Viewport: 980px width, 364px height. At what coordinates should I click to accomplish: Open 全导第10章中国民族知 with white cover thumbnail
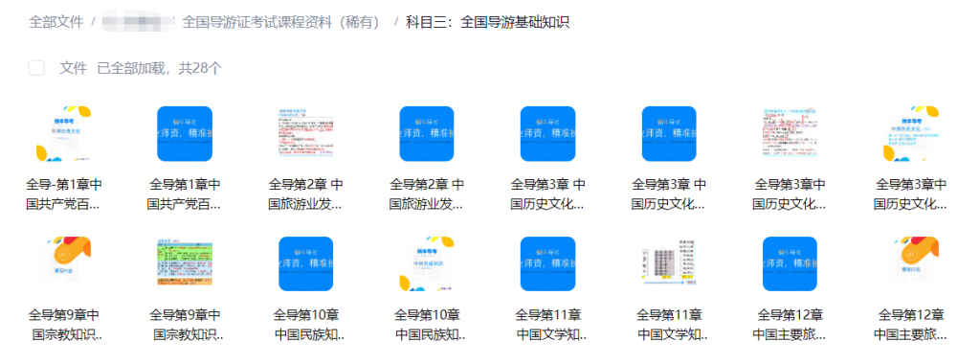tap(427, 264)
